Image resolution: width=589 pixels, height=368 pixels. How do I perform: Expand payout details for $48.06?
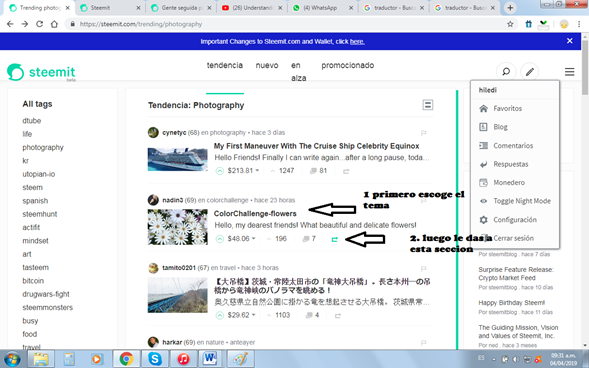pos(254,238)
